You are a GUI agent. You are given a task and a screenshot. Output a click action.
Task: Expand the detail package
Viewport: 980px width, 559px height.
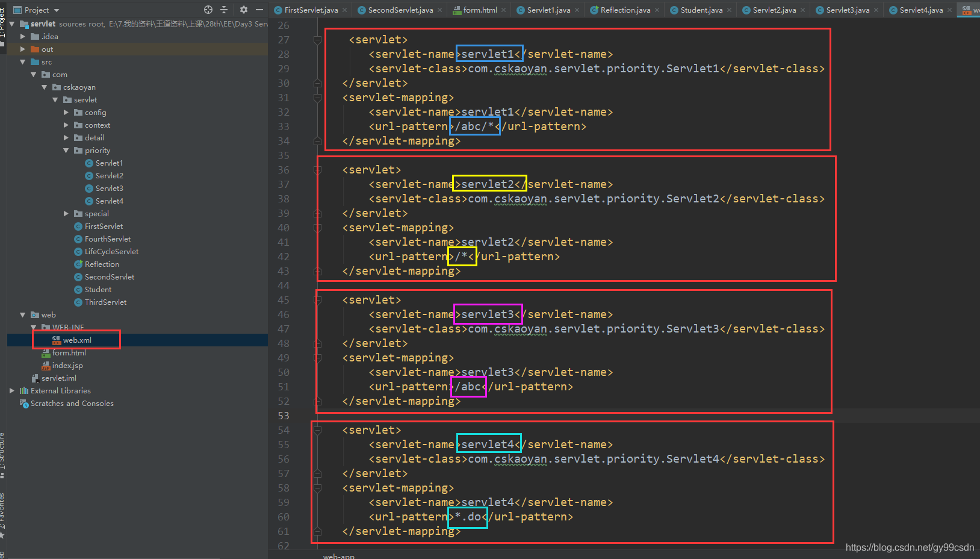click(66, 138)
